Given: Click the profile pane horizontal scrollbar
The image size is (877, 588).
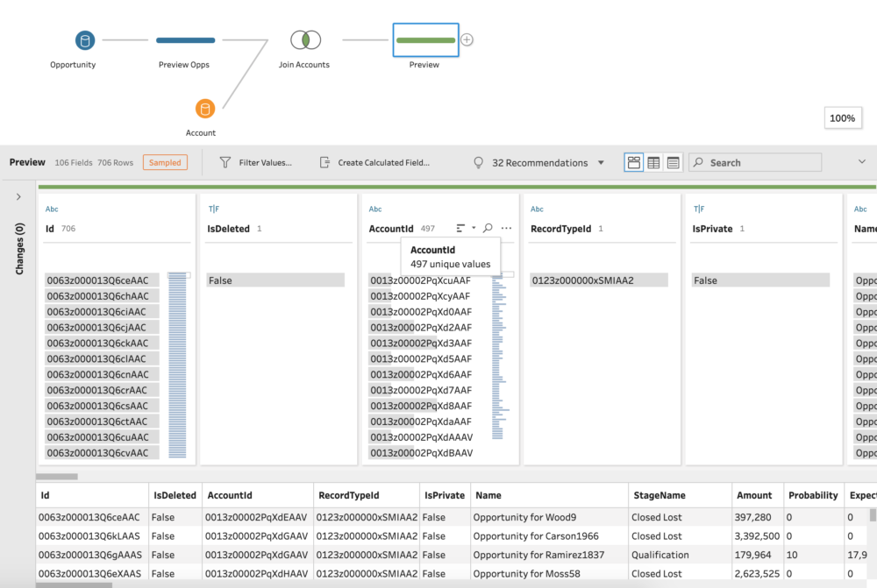Looking at the screenshot, I should [x=57, y=477].
